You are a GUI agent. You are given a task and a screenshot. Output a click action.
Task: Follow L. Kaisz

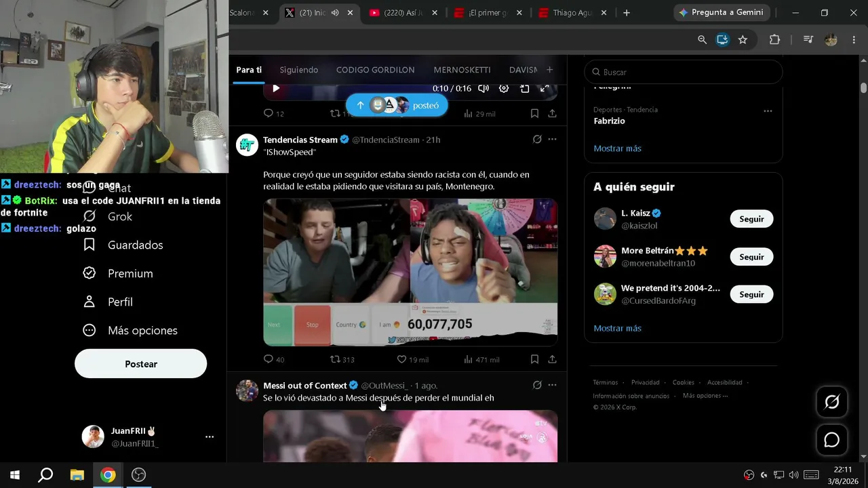pyautogui.click(x=751, y=219)
